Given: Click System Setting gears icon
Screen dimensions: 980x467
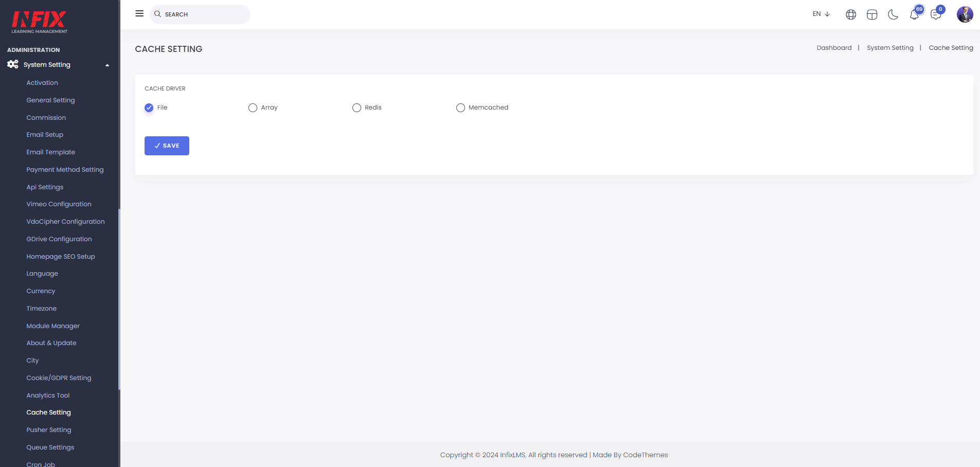Looking at the screenshot, I should tap(13, 64).
